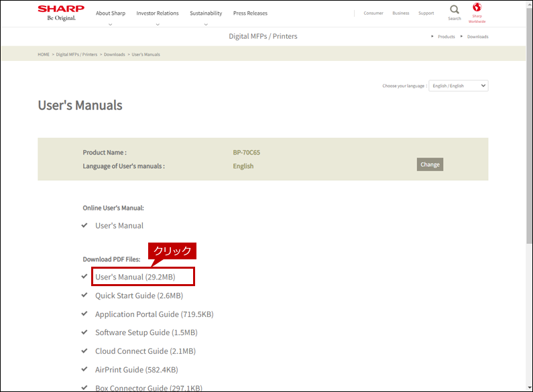Click the Sharp Be Original logo
533x392 pixels.
[61, 13]
